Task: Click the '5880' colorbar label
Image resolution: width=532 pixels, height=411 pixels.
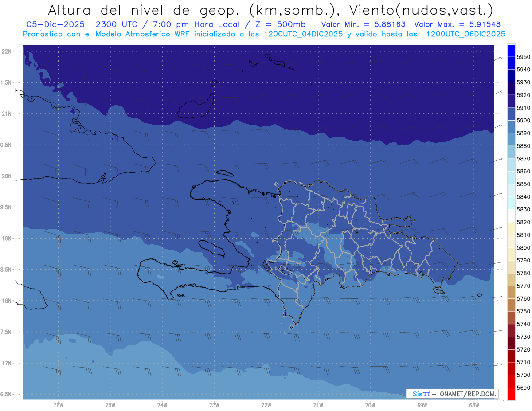Action: 523,146
